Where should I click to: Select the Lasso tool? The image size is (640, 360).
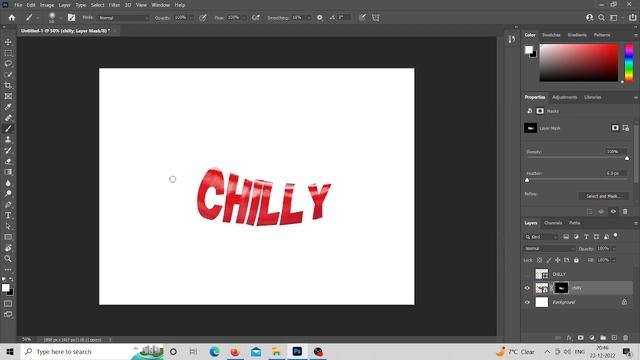[8, 64]
